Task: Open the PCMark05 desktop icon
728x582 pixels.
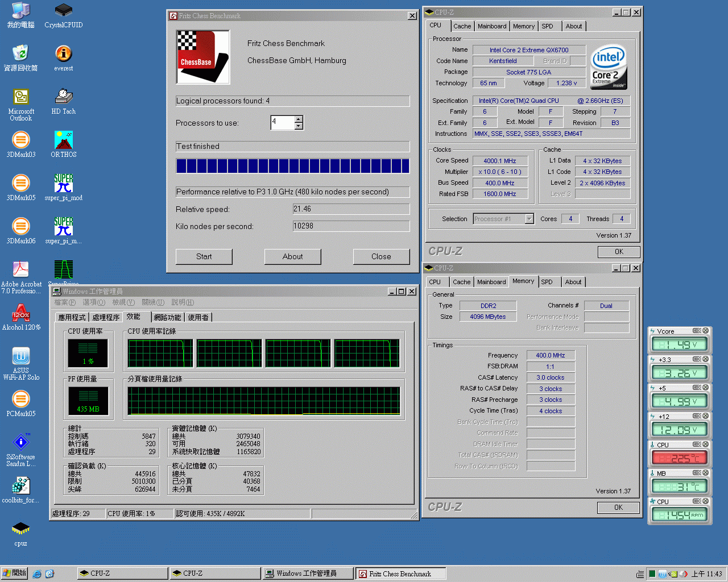Action: click(21, 404)
